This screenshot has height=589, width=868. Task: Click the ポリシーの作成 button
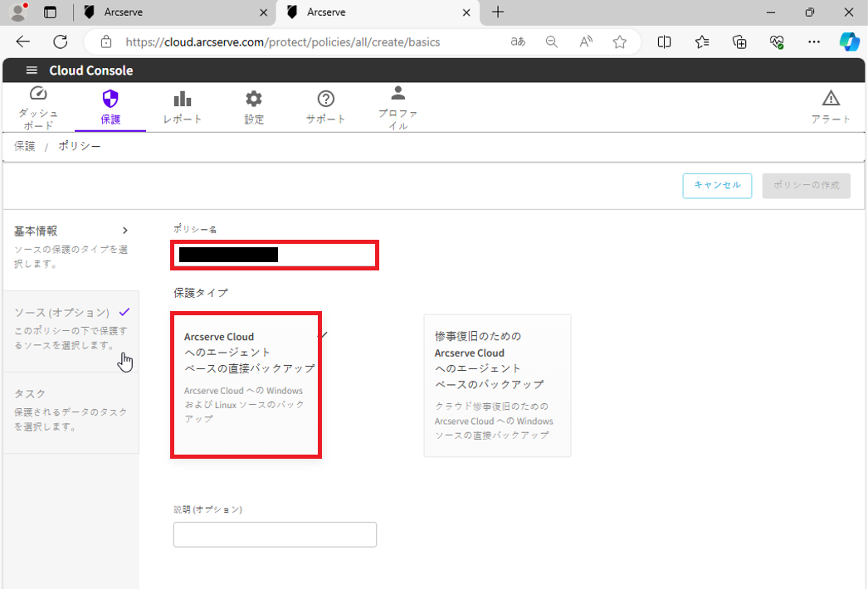point(806,186)
